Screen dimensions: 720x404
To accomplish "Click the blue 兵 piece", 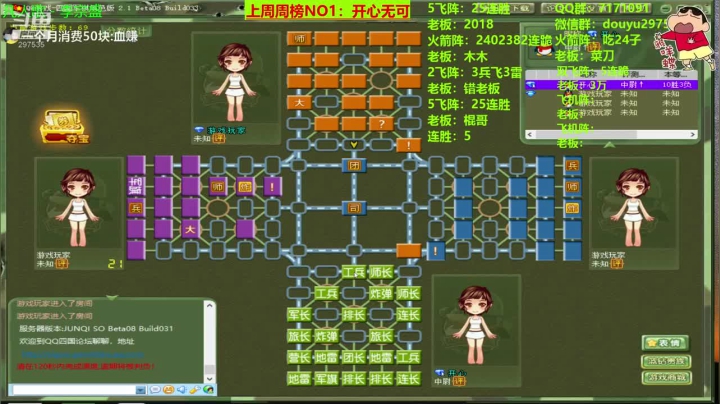I will click(x=572, y=166).
